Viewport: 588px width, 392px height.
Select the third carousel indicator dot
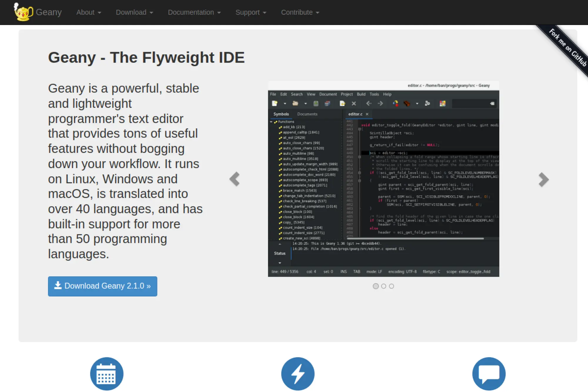click(392, 286)
